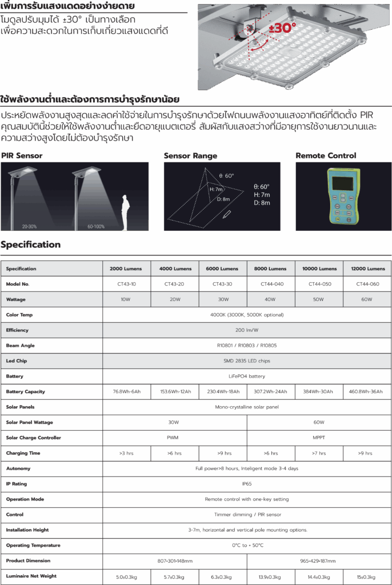Click the red ±30° angle indicator
The image size is (392, 585).
click(281, 27)
